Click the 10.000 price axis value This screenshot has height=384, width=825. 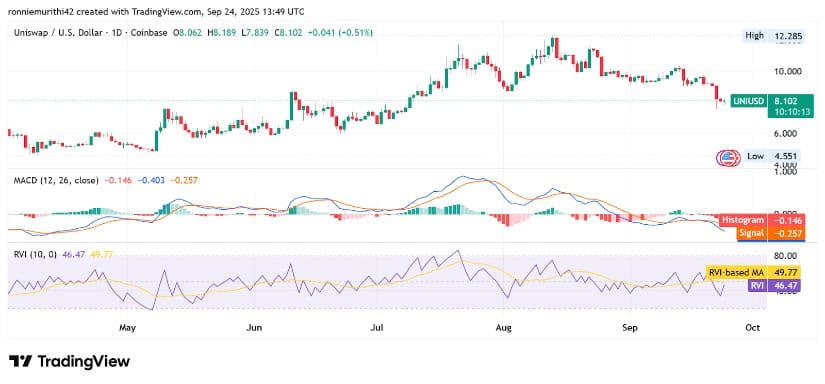point(787,72)
